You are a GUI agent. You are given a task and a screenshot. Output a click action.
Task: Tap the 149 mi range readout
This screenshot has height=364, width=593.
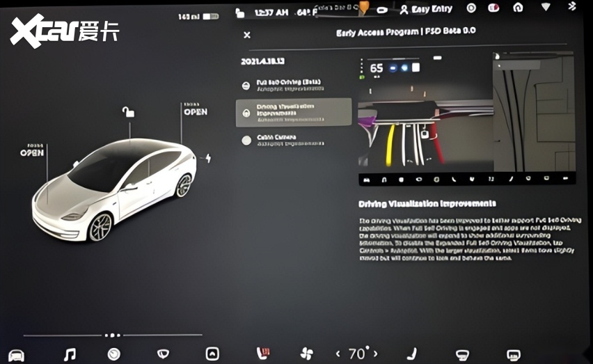[x=189, y=17]
